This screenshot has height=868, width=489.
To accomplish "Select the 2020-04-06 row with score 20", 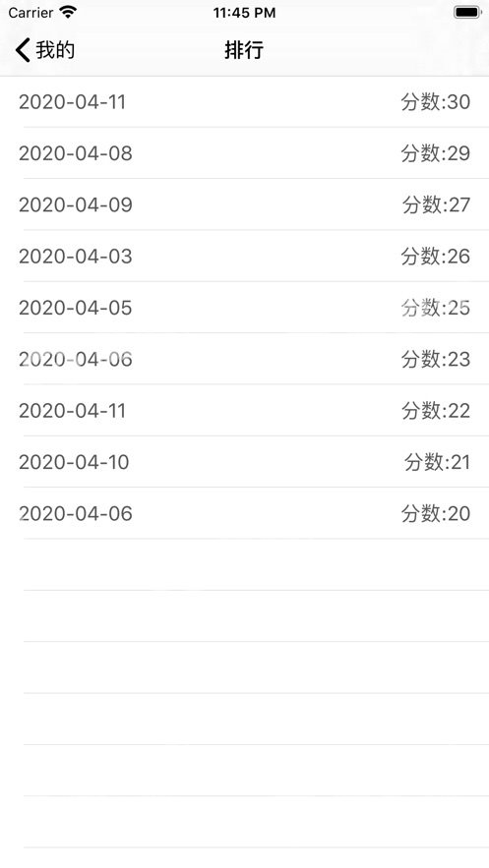I will point(244,514).
